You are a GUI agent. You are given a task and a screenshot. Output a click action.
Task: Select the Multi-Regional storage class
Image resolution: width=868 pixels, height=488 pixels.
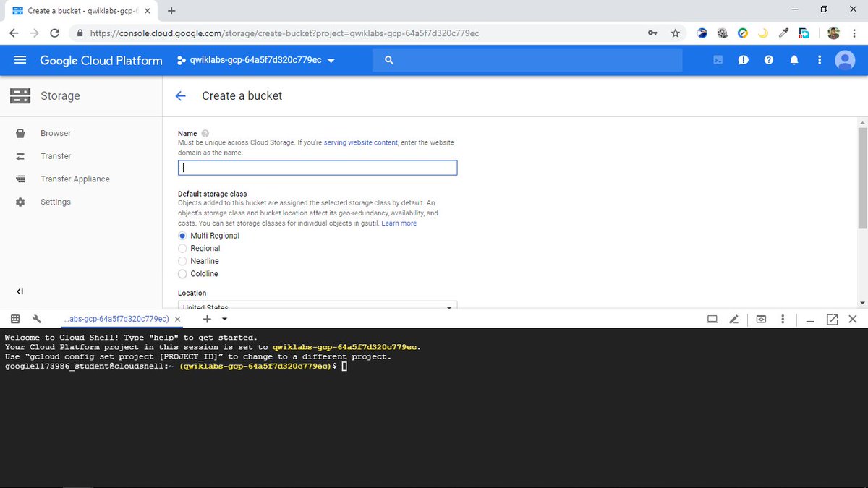point(182,236)
